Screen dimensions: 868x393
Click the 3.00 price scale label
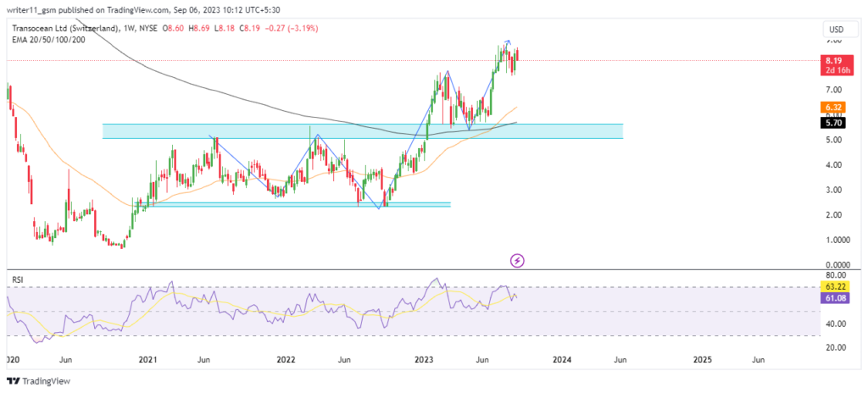[834, 190]
